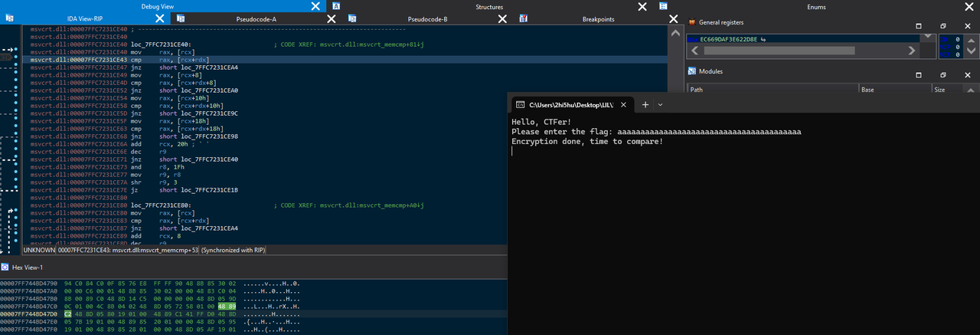
Task: Click hex row address 00007FF7448D4790
Action: 30,283
